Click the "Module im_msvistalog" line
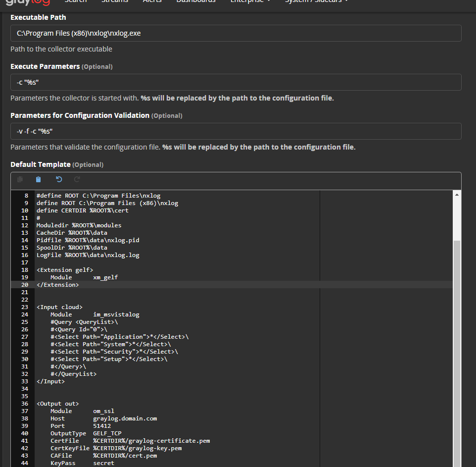 95,314
